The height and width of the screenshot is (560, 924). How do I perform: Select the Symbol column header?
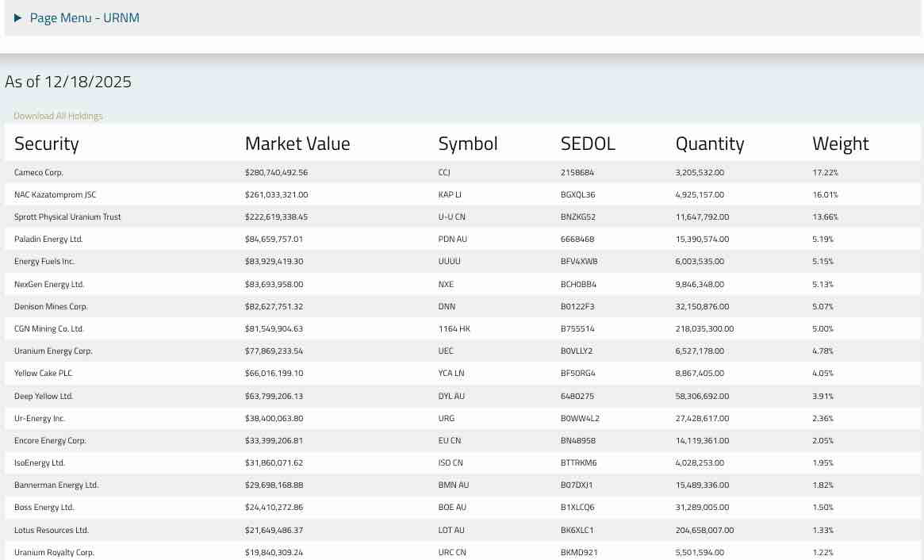click(468, 144)
